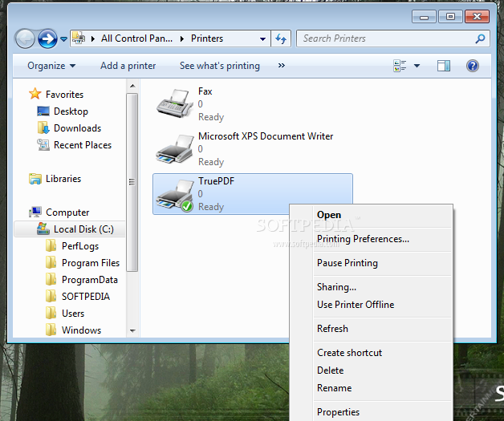Choose Rename from context menu
Viewport: 504px width, 421px height.
pyautogui.click(x=335, y=388)
